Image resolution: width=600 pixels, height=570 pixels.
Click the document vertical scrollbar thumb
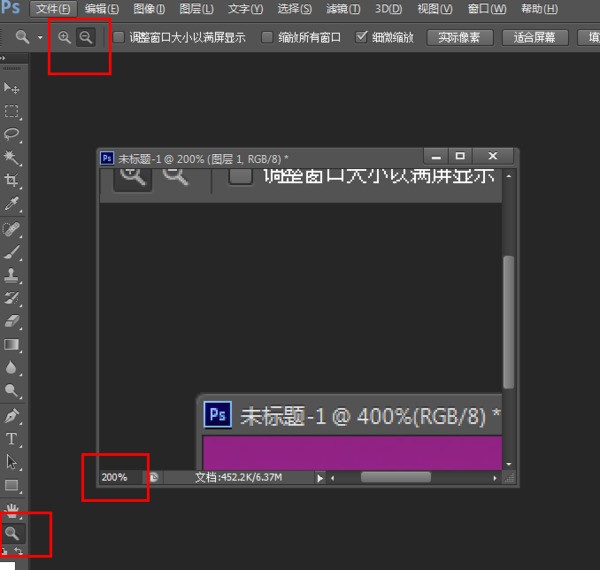tap(508, 322)
